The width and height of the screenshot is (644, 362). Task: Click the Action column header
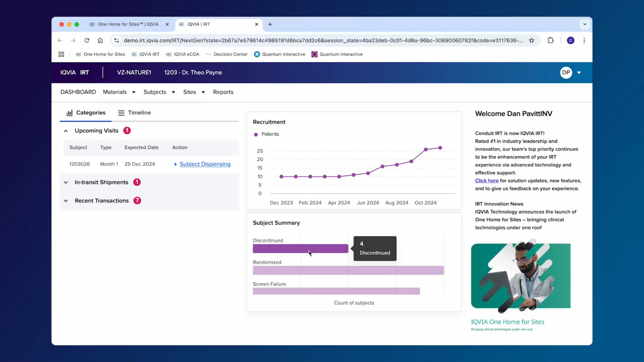[x=180, y=147]
